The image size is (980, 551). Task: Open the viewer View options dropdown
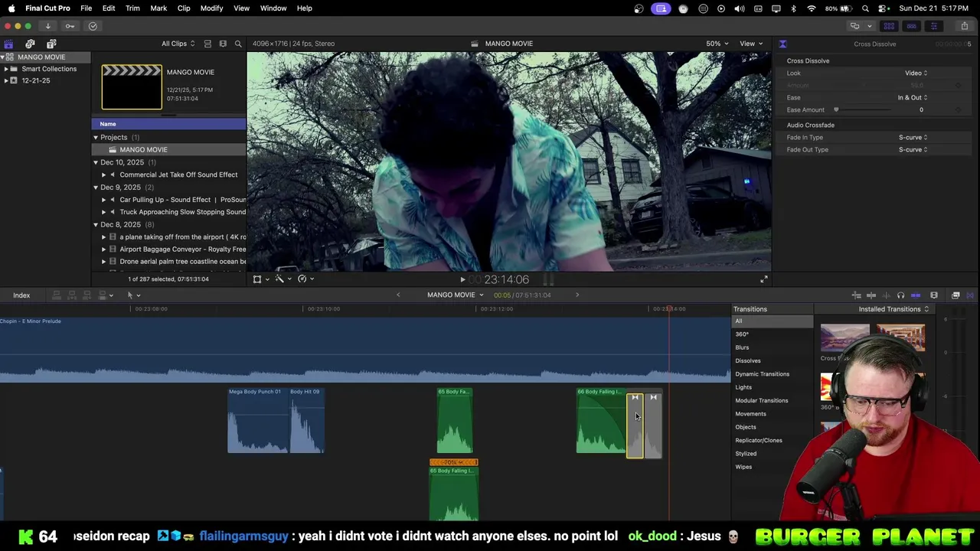[750, 44]
